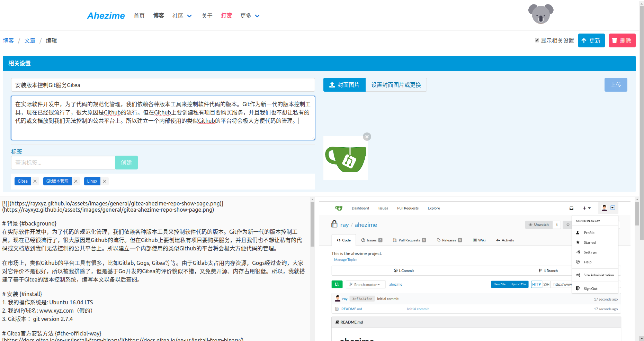Open the 关于 nav item
644x341 pixels.
point(207,16)
